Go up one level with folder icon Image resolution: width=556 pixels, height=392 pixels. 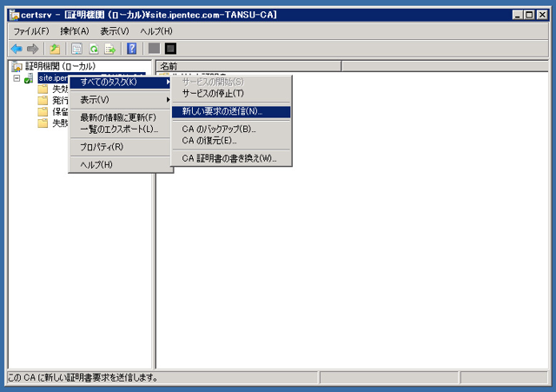click(55, 49)
